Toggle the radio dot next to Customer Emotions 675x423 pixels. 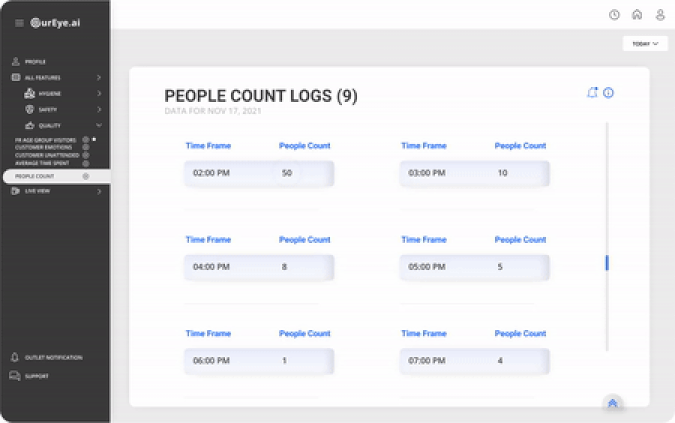coord(86,147)
